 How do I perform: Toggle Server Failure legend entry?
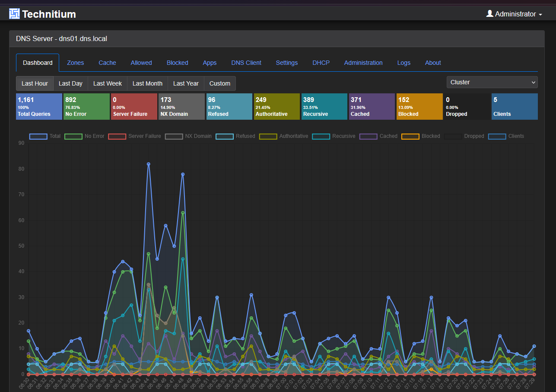click(134, 136)
